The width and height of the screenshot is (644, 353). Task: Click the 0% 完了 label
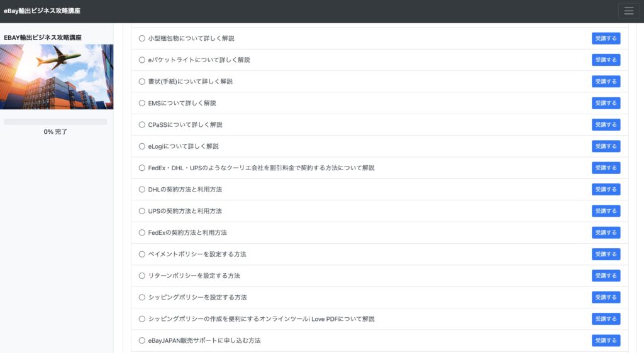click(x=55, y=132)
